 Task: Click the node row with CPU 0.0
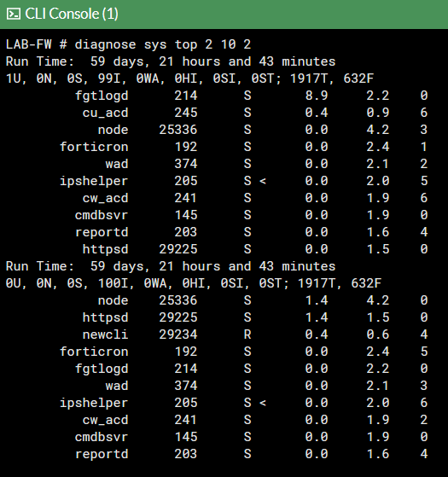pos(263,130)
